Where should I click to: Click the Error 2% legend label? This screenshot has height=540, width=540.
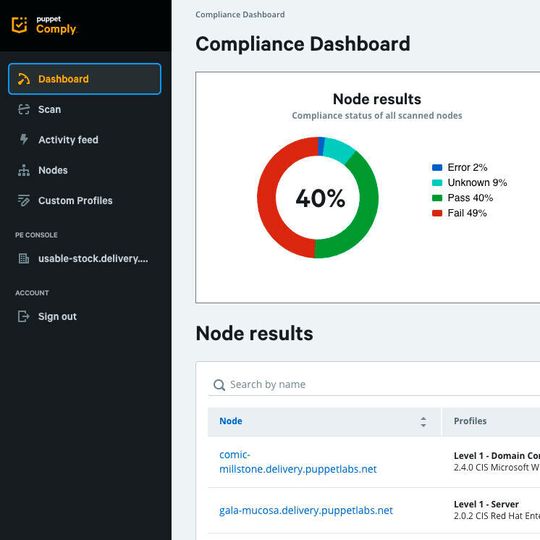pos(467,167)
